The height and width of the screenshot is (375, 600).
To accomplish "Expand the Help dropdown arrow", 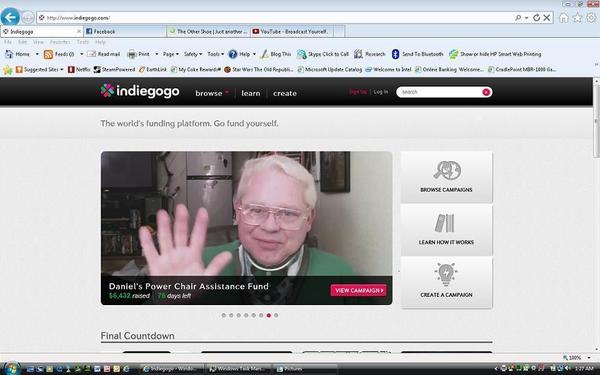I will (x=254, y=54).
